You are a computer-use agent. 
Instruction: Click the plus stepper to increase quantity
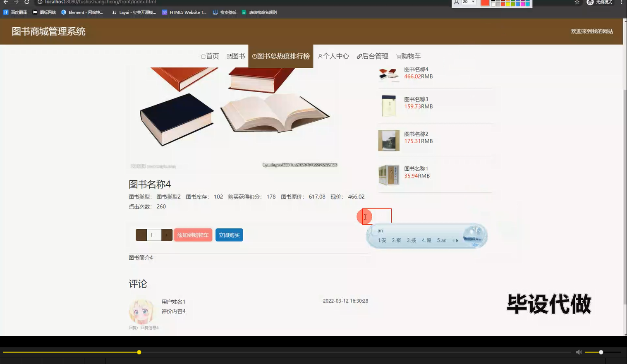coord(167,235)
